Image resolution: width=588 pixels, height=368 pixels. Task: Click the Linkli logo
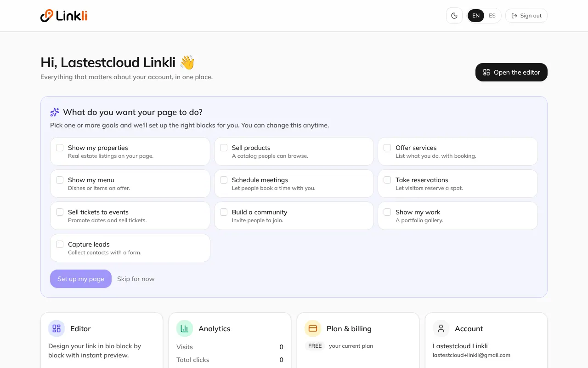(64, 16)
